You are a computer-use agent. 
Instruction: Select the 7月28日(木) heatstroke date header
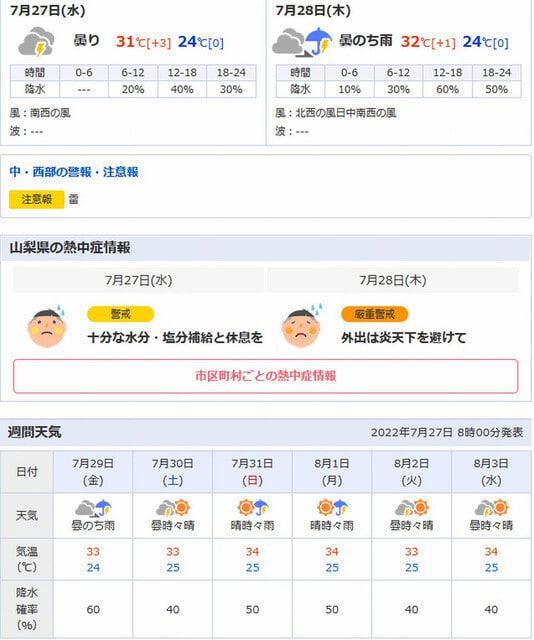[393, 280]
